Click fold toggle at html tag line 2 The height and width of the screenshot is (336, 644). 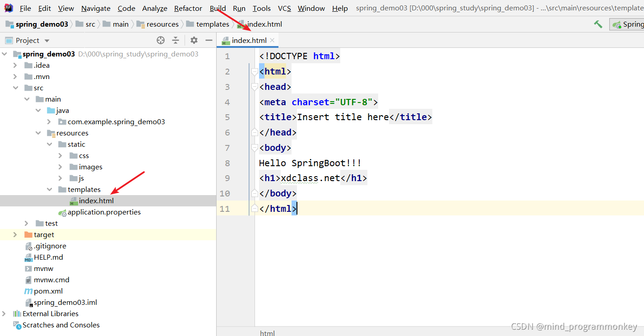[x=254, y=71]
